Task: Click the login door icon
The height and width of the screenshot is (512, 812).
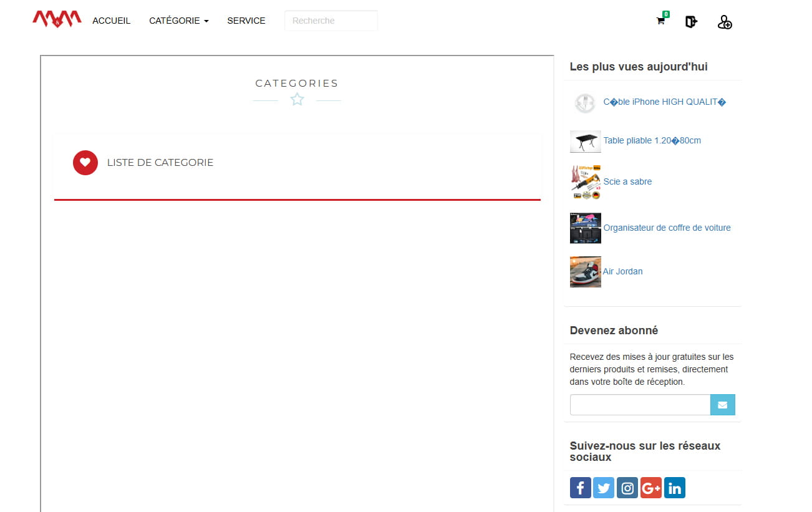Action: point(691,22)
